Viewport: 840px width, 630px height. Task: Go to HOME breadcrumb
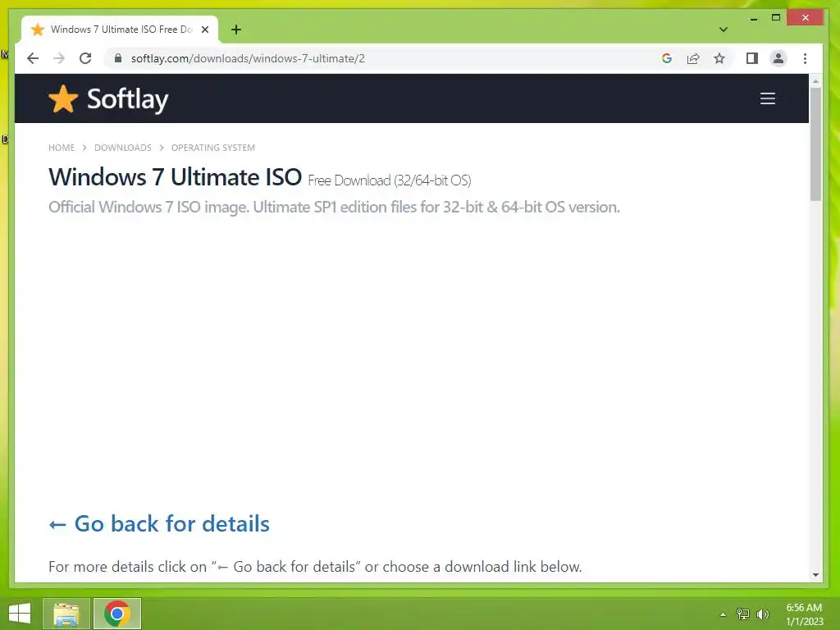pyautogui.click(x=62, y=148)
